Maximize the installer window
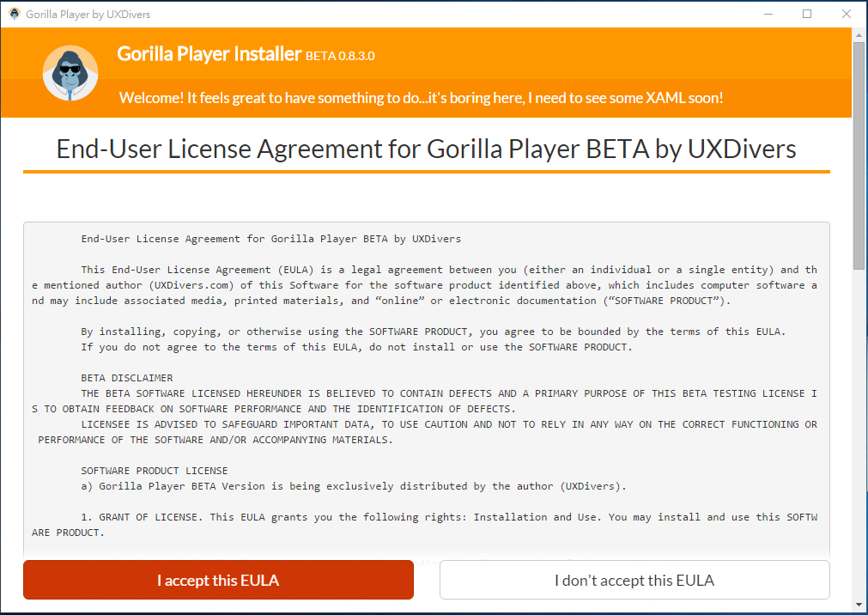The image size is (868, 615). 807,14
